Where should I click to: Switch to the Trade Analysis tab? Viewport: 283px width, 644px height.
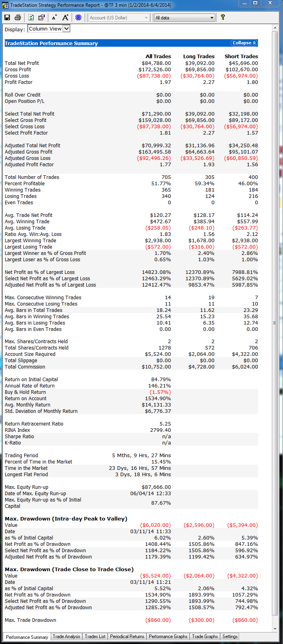[x=66, y=636]
